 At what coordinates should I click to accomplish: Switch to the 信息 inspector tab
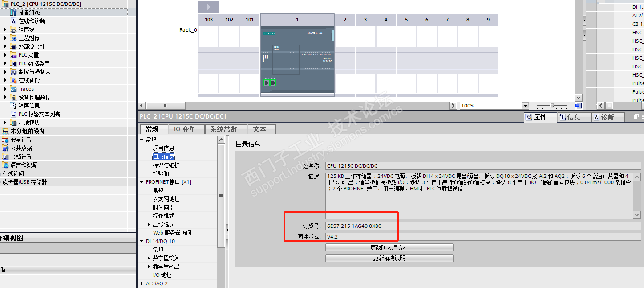(574, 117)
